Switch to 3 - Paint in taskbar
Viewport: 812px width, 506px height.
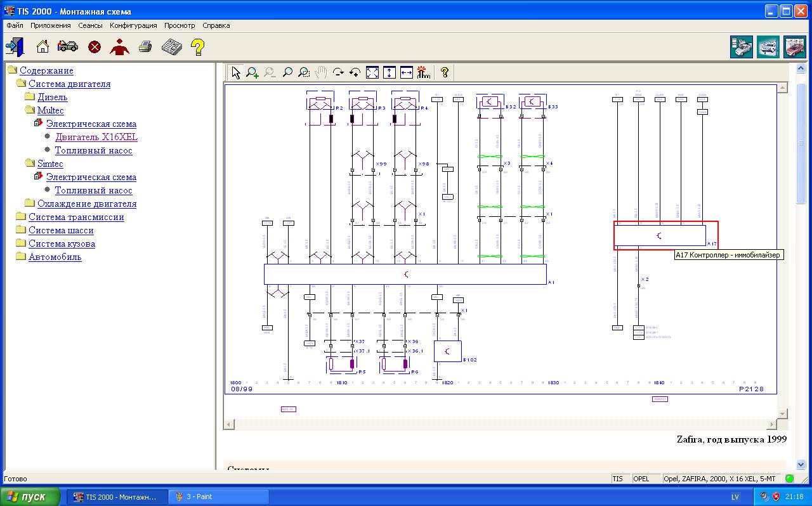click(x=219, y=496)
